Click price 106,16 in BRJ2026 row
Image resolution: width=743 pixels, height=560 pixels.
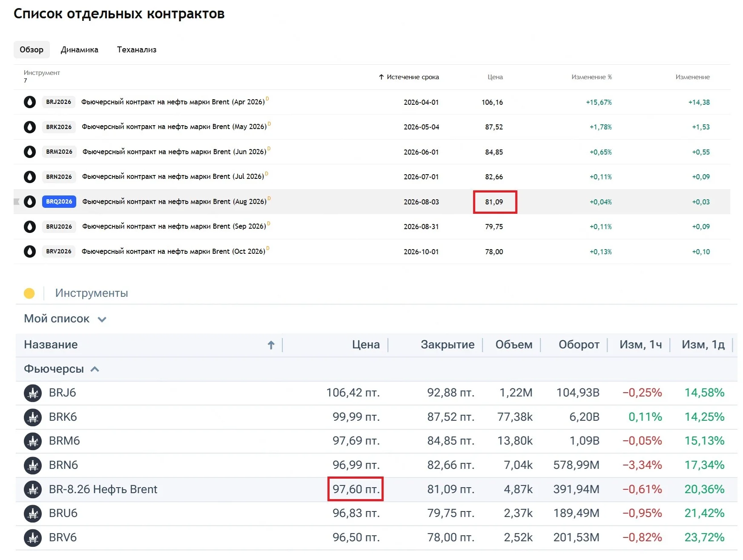pos(492,102)
